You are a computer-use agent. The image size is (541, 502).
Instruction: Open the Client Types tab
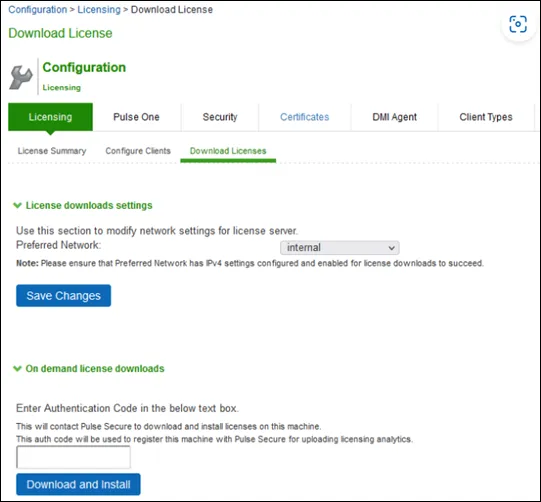click(486, 117)
